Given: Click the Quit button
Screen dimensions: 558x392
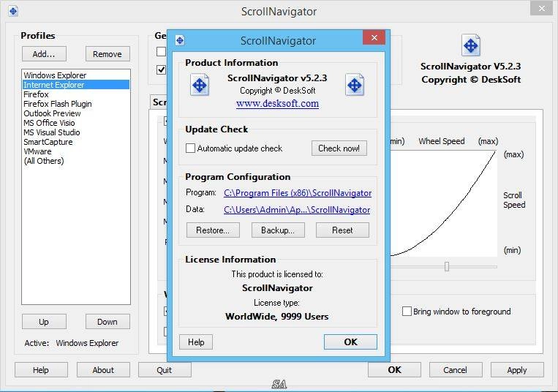Looking at the screenshot, I should (x=165, y=370).
